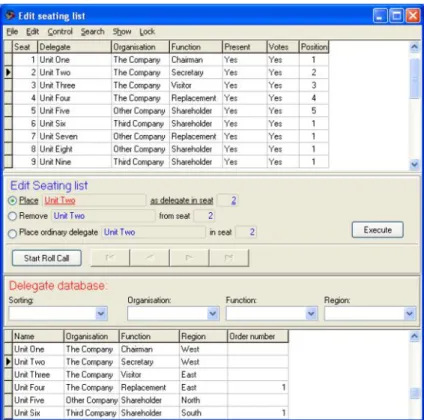The height and width of the screenshot is (420, 424).
Task: Click the 'from seat' number field
Action: [x=204, y=216]
